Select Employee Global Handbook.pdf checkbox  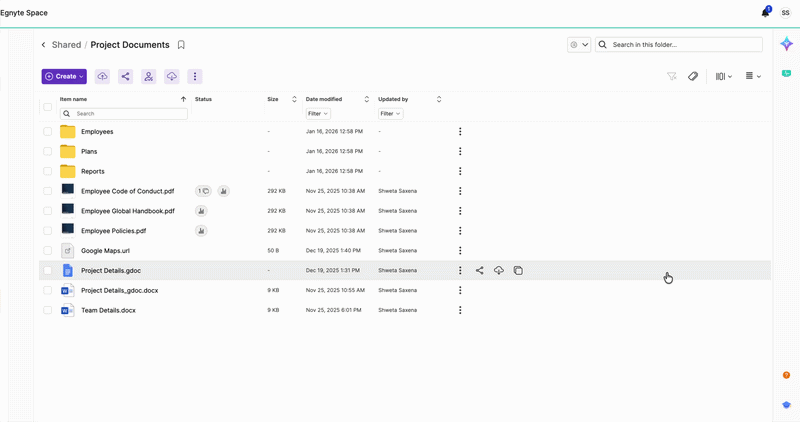click(x=47, y=211)
